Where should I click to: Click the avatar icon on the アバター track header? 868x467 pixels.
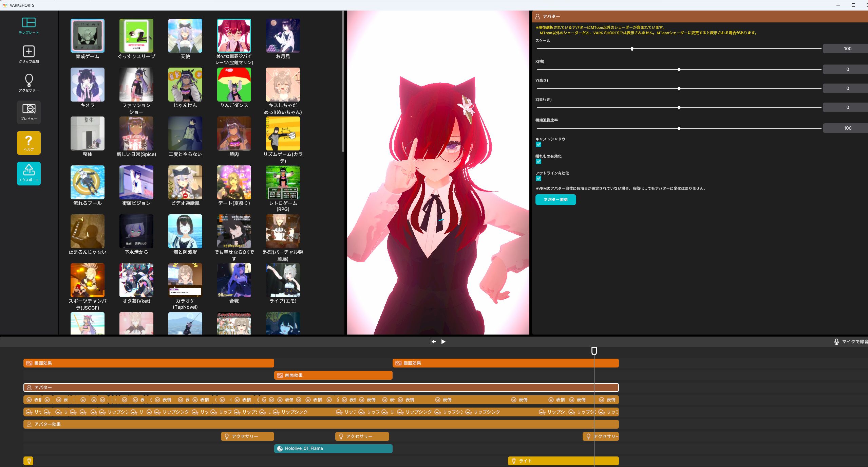[x=29, y=388]
